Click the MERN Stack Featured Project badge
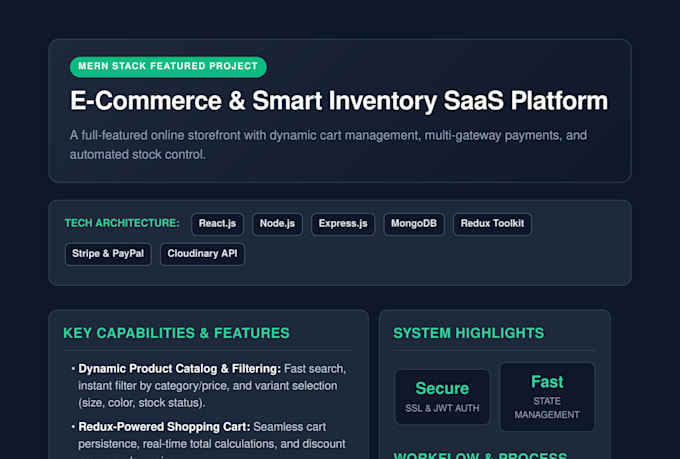 [x=168, y=66]
